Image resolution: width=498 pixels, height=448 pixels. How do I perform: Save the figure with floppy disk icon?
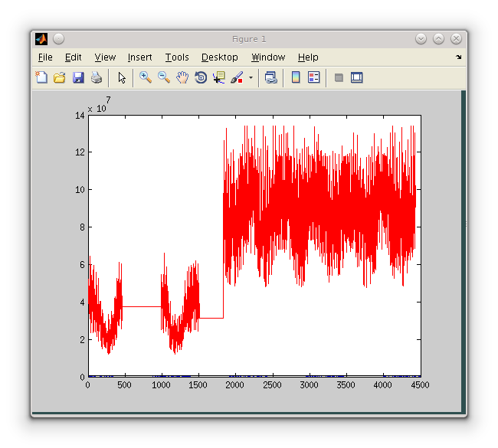point(78,77)
